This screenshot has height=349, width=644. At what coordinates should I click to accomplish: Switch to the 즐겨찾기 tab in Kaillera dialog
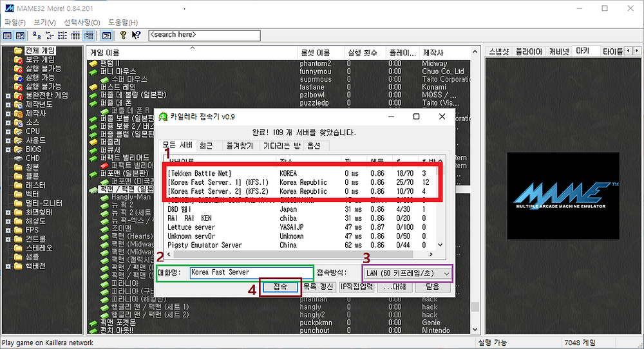pos(240,146)
